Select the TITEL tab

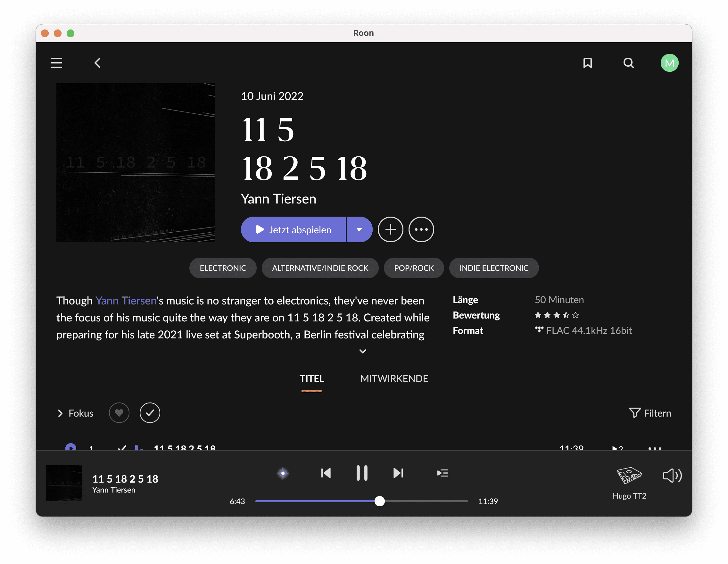[311, 378]
